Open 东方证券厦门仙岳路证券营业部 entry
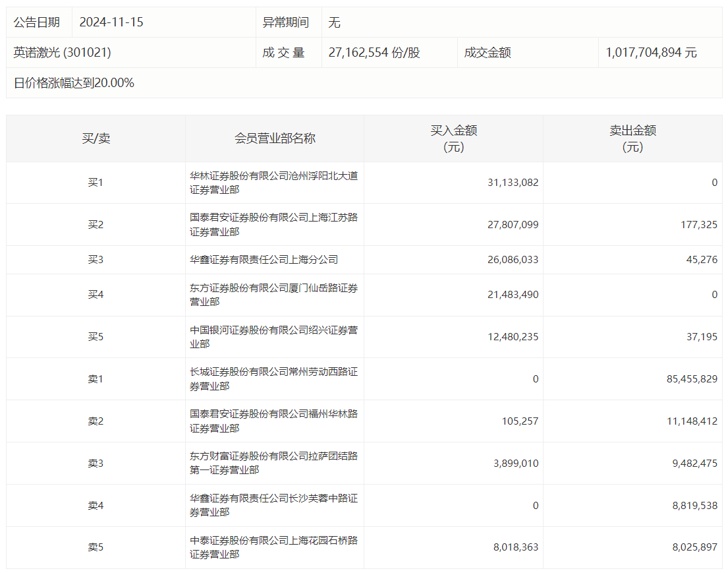The height and width of the screenshot is (573, 728). coord(274,295)
